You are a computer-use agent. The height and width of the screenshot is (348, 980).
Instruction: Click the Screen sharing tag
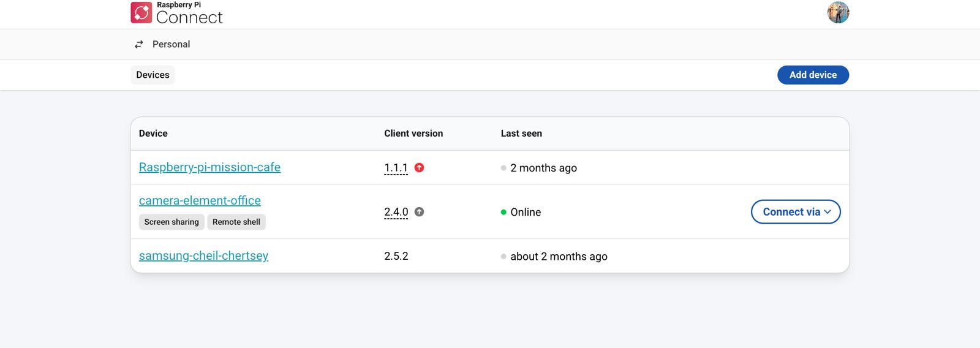[x=171, y=222]
